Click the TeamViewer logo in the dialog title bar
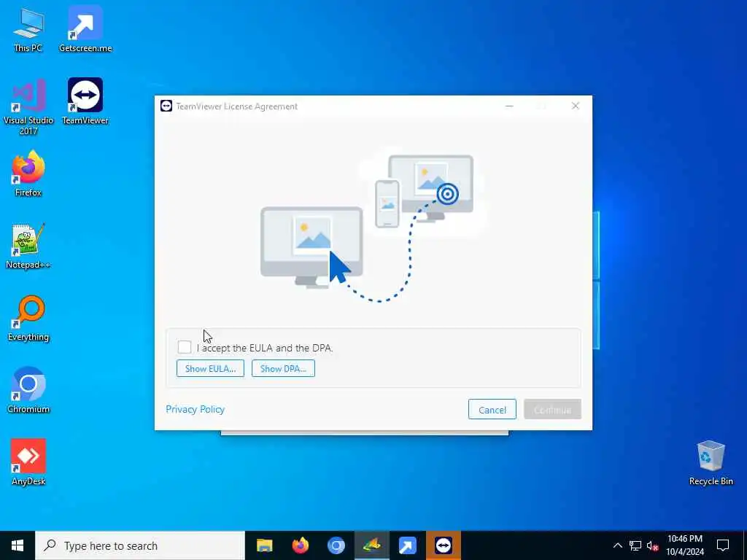This screenshot has width=747, height=560. pos(166,106)
